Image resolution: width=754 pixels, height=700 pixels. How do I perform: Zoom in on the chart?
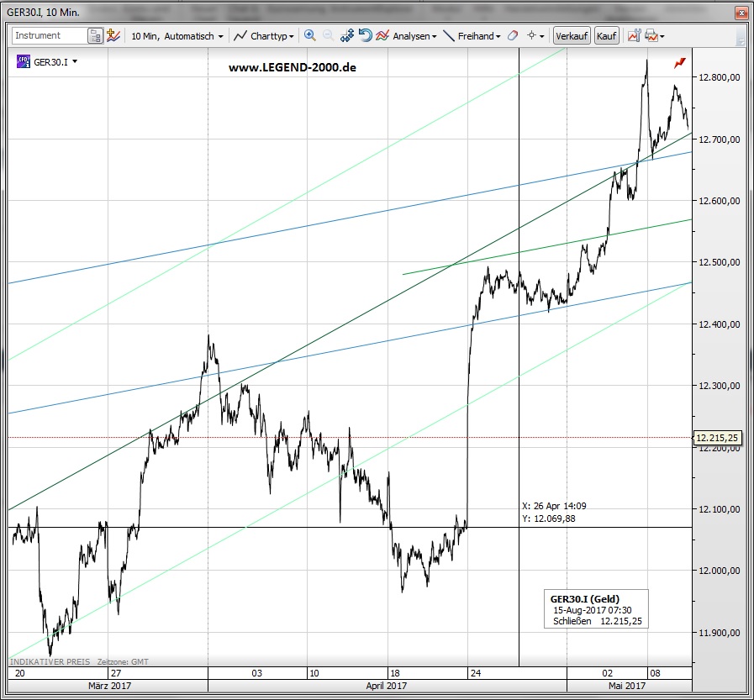click(x=310, y=36)
